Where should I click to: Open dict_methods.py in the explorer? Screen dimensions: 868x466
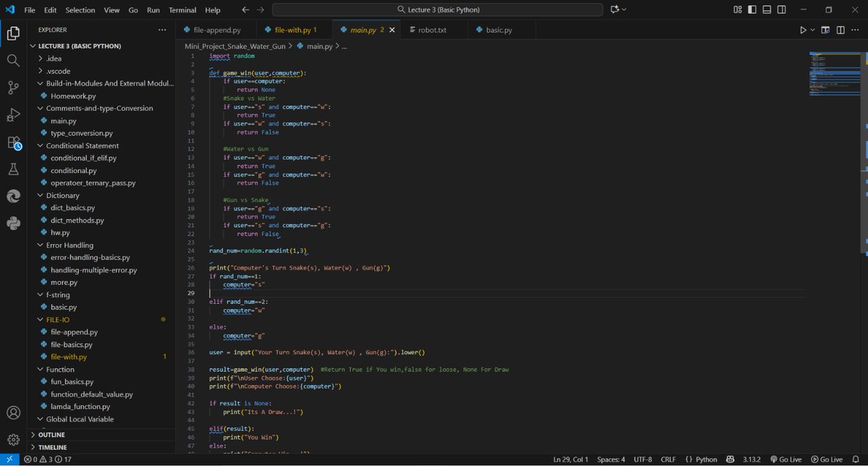pyautogui.click(x=77, y=220)
